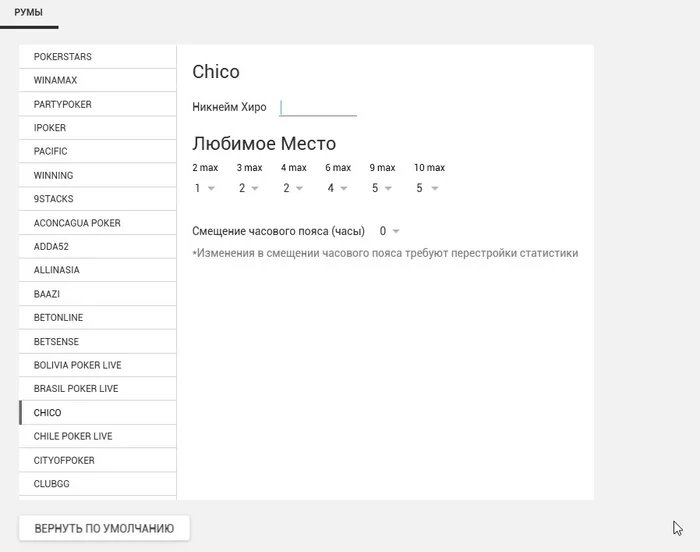The height and width of the screenshot is (552, 700).
Task: Select the PARTYPOKER room
Action: pos(98,104)
